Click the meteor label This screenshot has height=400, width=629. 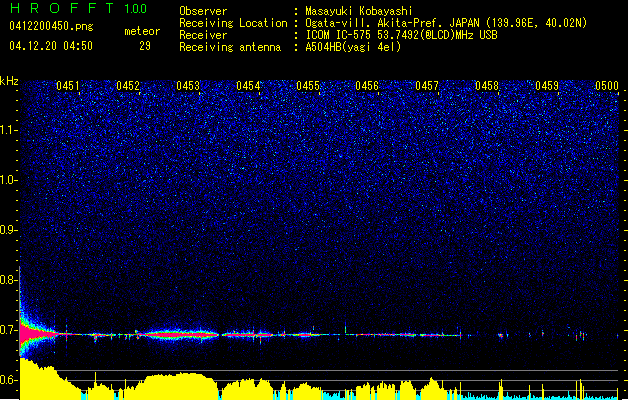click(142, 31)
